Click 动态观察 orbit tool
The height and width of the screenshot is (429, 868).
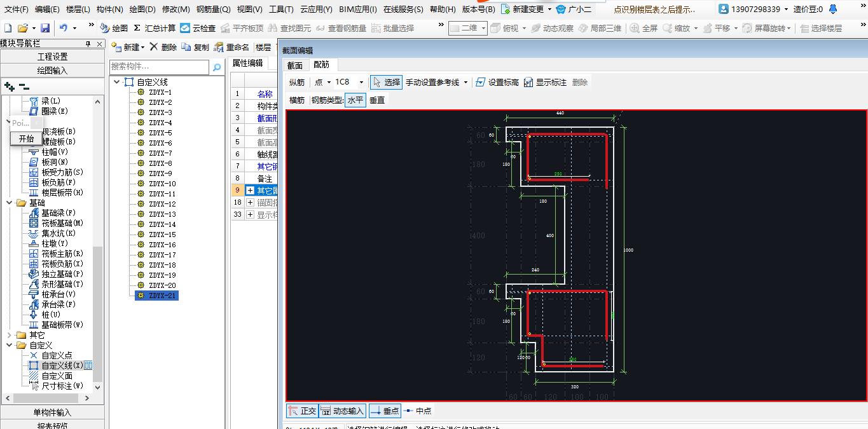[552, 28]
